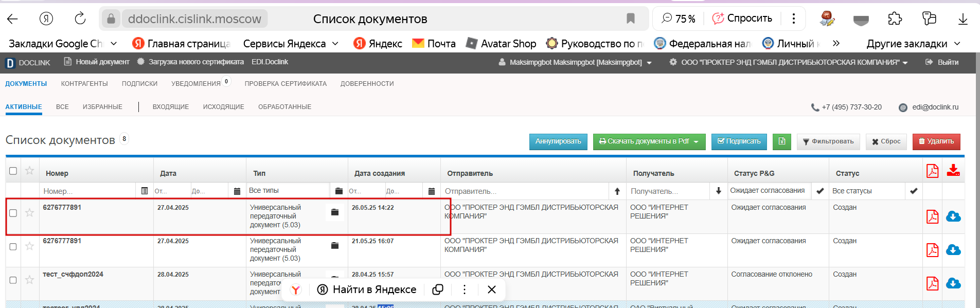This screenshot has height=308, width=980.
Task: Click list icon next to Номер filter
Action: pos(145,191)
